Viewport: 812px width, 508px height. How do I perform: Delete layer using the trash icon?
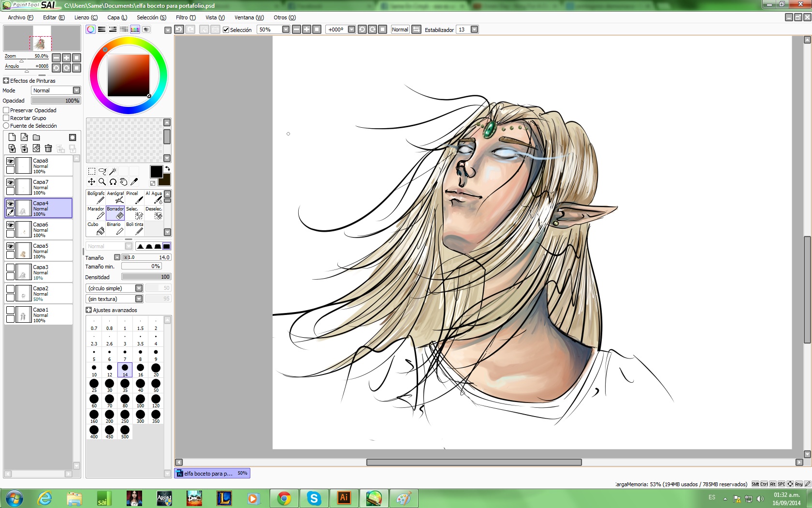click(48, 149)
